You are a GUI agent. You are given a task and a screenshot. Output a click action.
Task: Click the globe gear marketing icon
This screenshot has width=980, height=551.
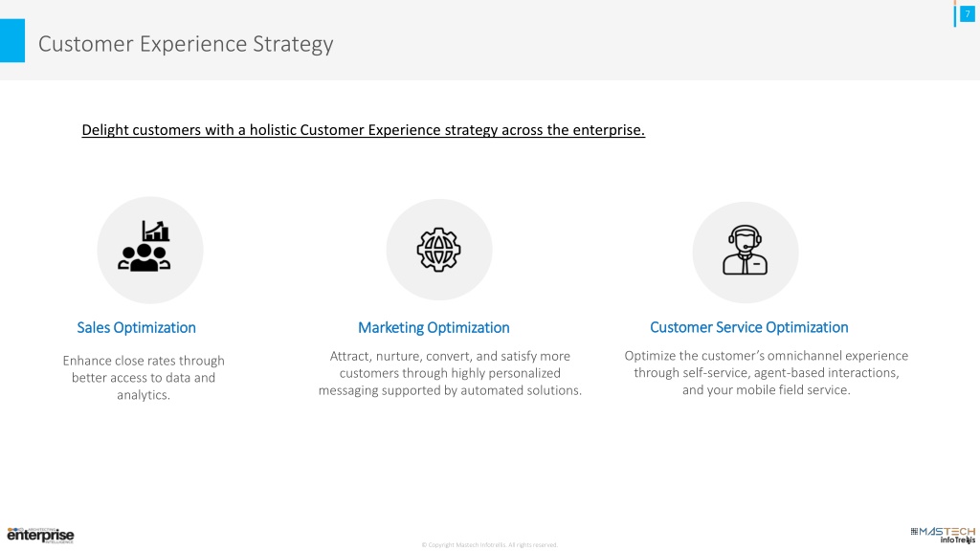coord(438,250)
